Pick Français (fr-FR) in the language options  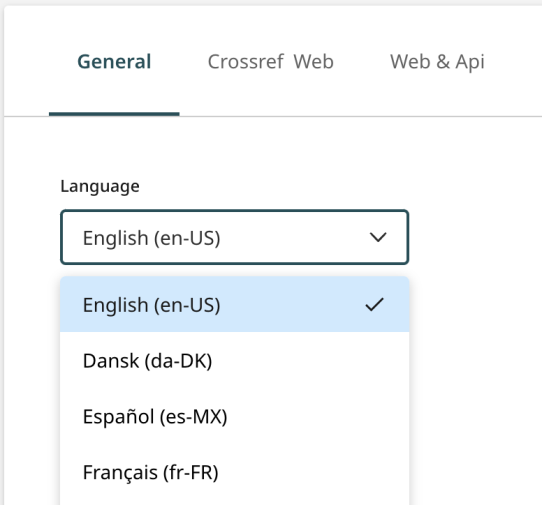tap(235, 472)
